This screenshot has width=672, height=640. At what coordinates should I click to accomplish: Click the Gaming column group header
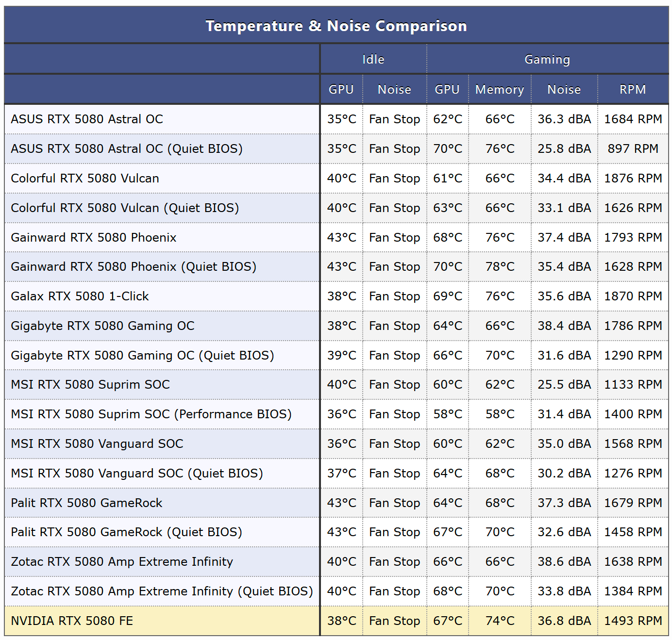[547, 59]
